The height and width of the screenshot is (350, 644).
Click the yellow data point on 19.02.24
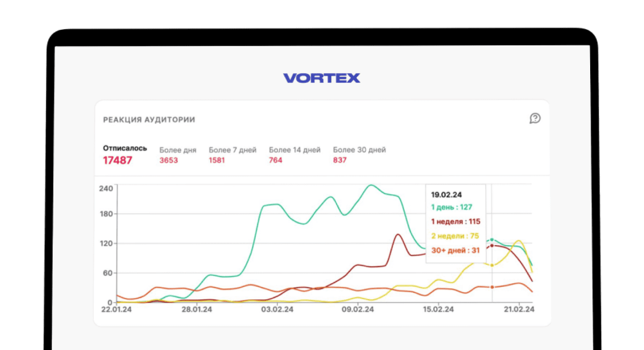click(x=492, y=265)
